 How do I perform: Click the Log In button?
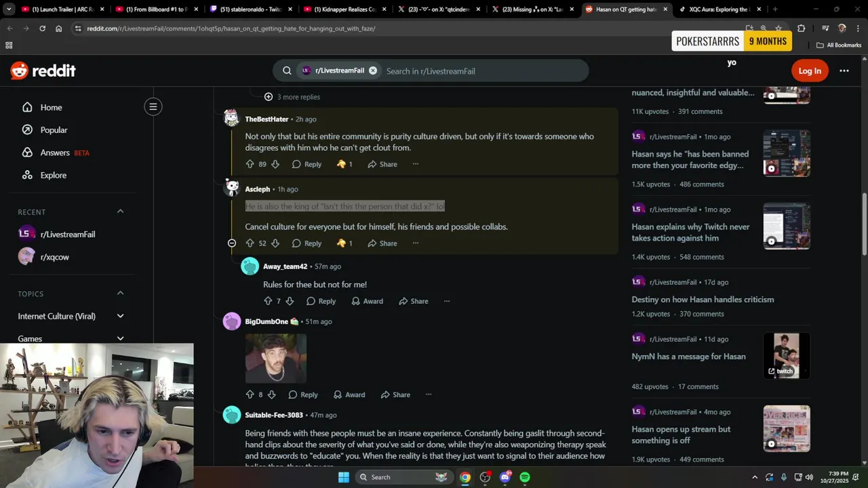tap(810, 70)
